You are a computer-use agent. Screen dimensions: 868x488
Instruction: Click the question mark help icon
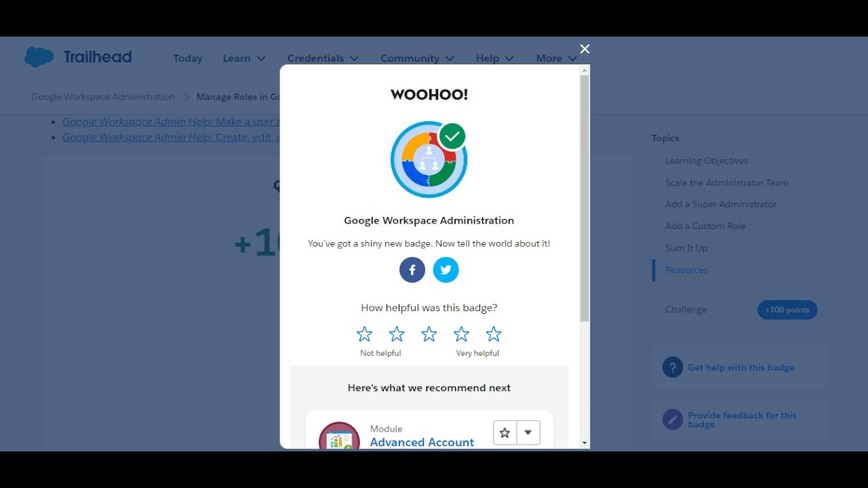pyautogui.click(x=673, y=367)
